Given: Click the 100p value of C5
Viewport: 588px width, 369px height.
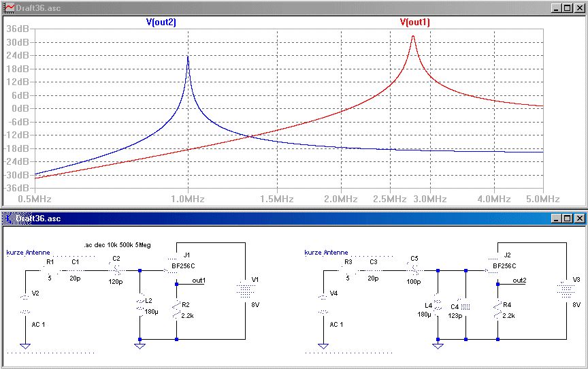Looking at the screenshot, I should tap(414, 282).
